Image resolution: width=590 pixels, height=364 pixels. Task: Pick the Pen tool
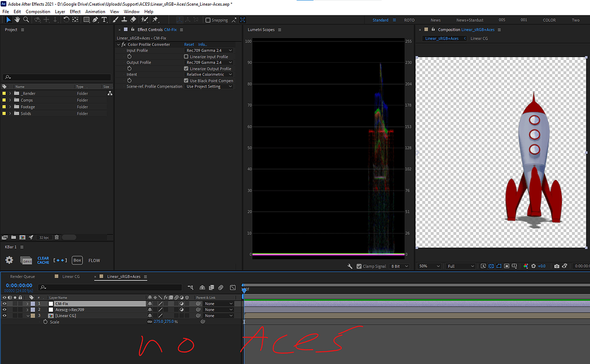94,20
